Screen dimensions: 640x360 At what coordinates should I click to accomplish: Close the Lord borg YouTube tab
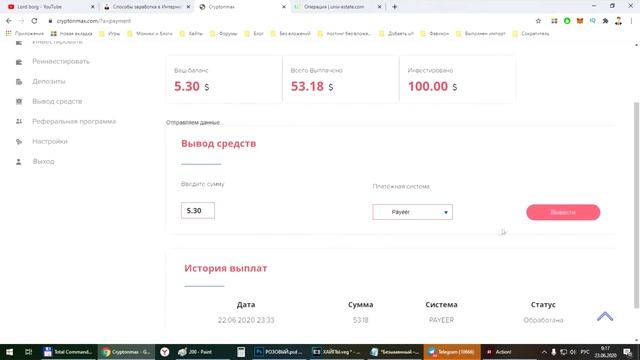coord(93,7)
